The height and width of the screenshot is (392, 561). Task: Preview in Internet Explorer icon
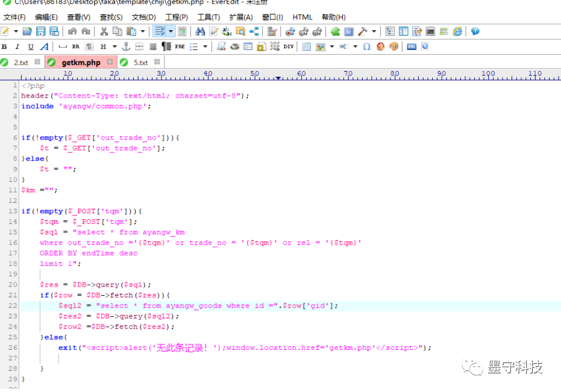click(x=457, y=31)
